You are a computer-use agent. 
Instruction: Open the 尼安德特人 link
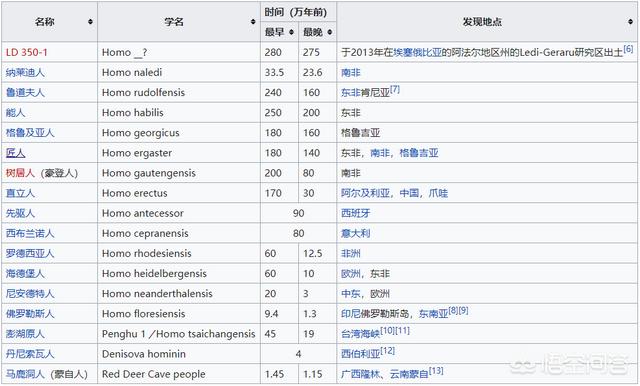(30, 293)
